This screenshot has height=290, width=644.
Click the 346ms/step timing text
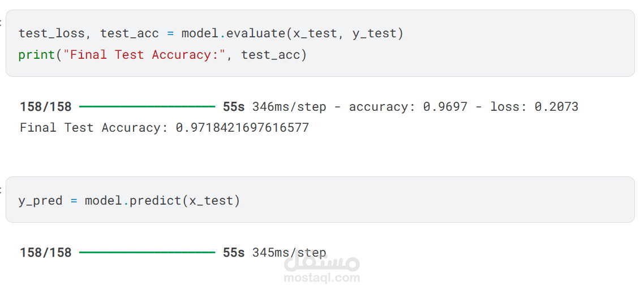[x=289, y=107]
